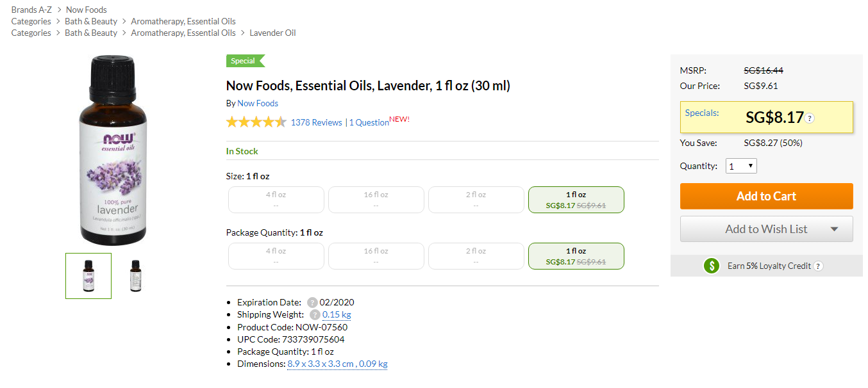Select the 4 fl oz Size option
868x388 pixels.
pyautogui.click(x=276, y=200)
